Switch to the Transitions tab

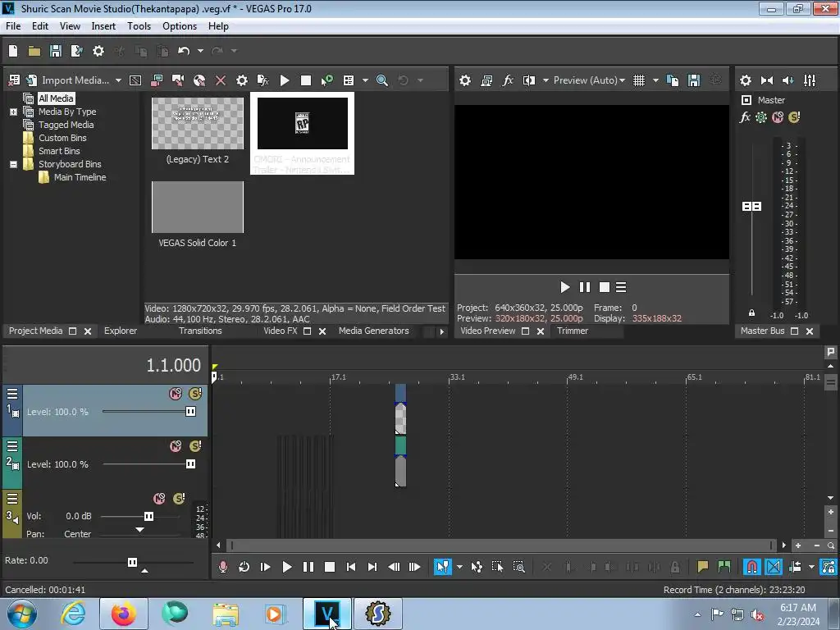point(200,331)
